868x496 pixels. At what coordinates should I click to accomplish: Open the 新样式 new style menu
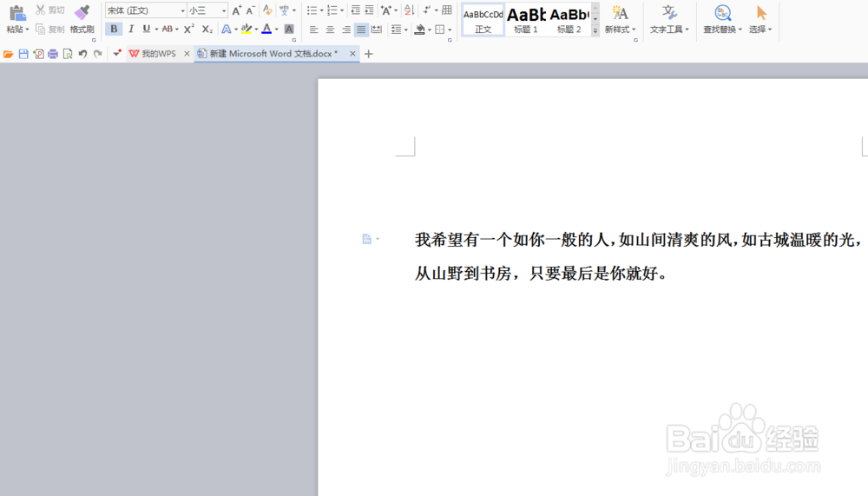(620, 20)
